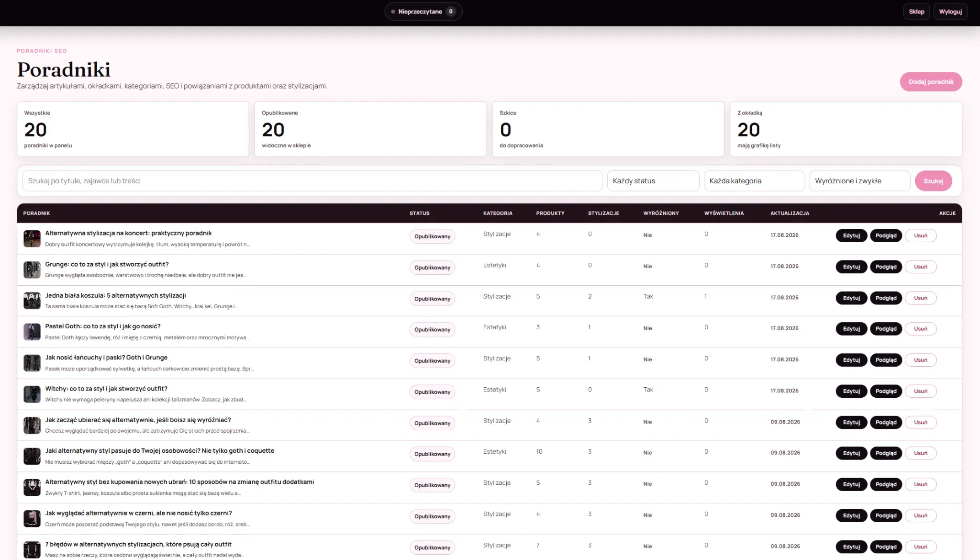Delete the Jedna biała koszula guide
Screen dimensions: 980x560
[x=920, y=298]
